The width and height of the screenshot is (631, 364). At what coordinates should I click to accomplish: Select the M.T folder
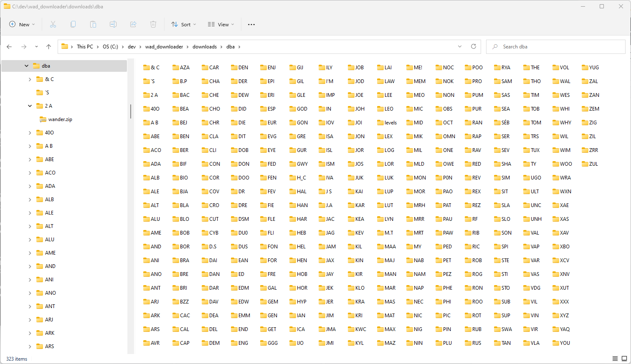(385, 233)
